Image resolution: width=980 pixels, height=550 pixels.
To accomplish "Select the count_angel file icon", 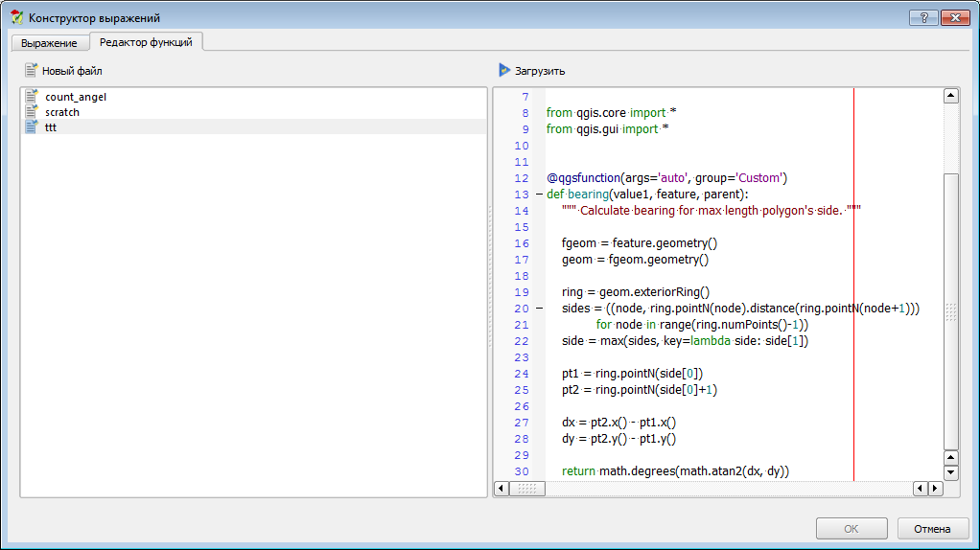I will (32, 97).
